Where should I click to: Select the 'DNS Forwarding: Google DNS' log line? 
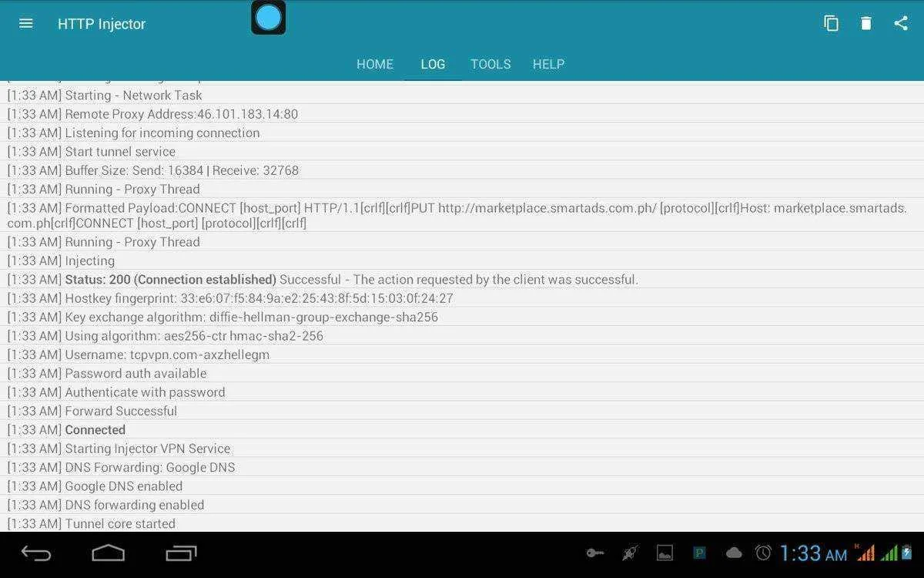coord(462,467)
